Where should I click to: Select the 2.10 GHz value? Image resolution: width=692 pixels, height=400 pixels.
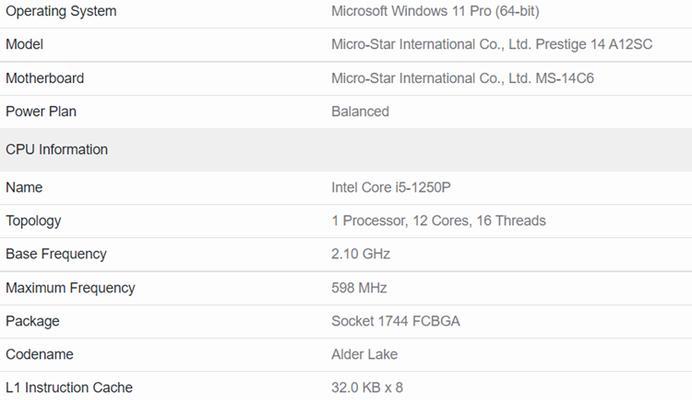361,254
